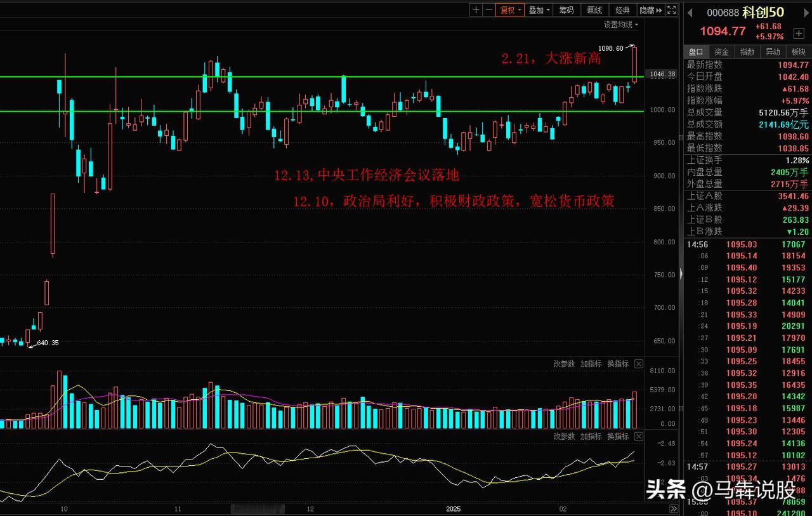Click the +5.97% change value in header
The image size is (812, 516).
769,37
